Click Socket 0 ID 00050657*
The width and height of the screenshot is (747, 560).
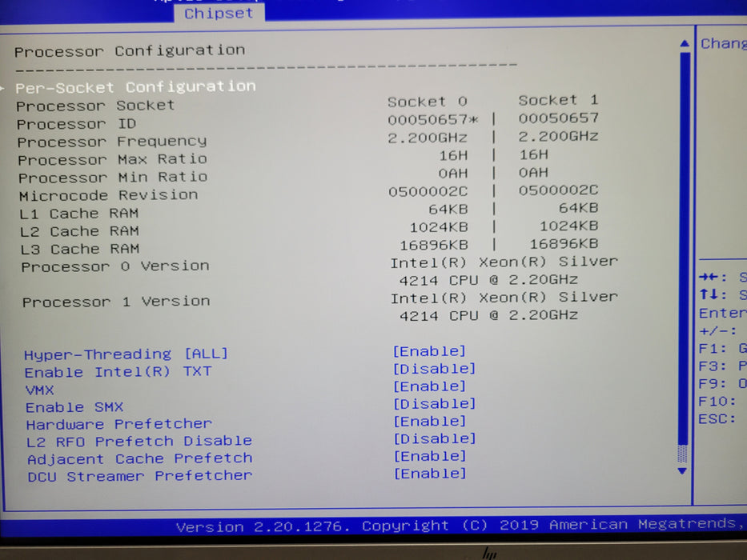coord(432,120)
